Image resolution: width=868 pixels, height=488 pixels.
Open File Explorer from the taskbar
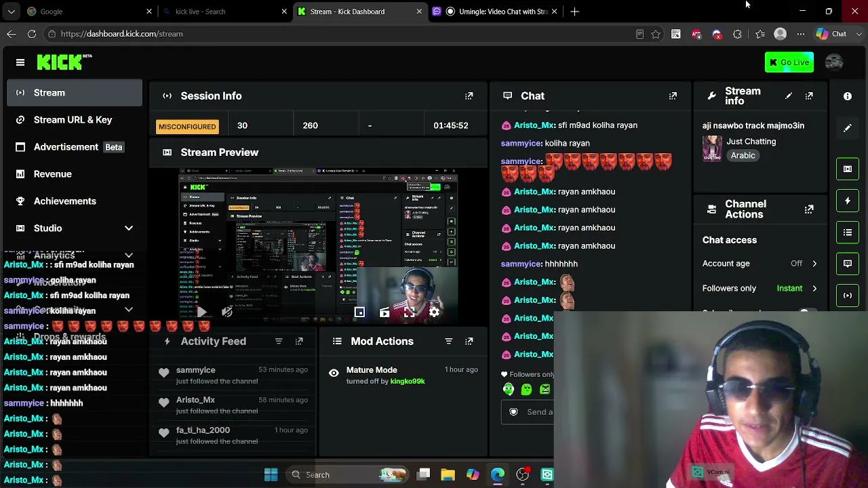pyautogui.click(x=448, y=474)
